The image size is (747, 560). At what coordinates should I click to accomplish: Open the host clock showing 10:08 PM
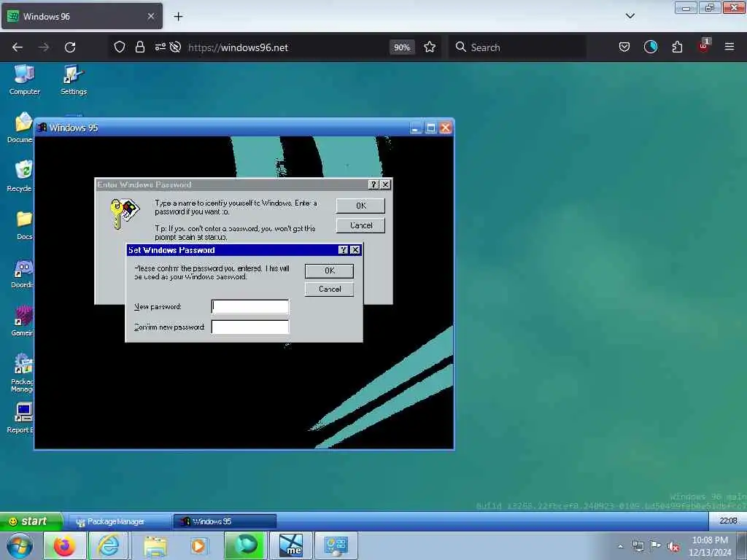click(x=710, y=546)
